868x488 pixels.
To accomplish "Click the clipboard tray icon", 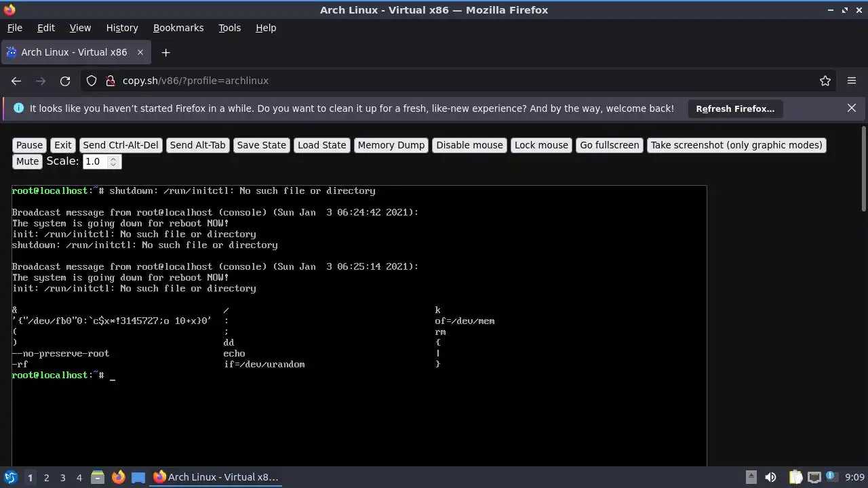I will tap(796, 477).
